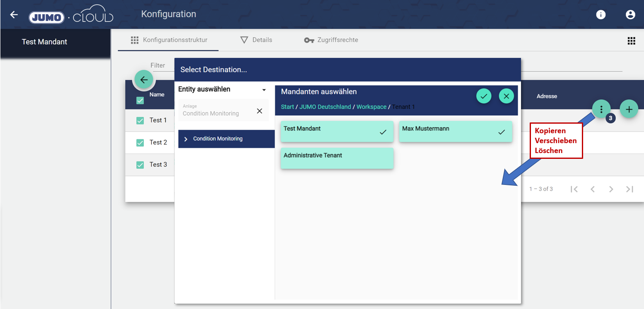This screenshot has width=644, height=309.
Task: Open the apps grid icon at right
Action: [631, 41]
